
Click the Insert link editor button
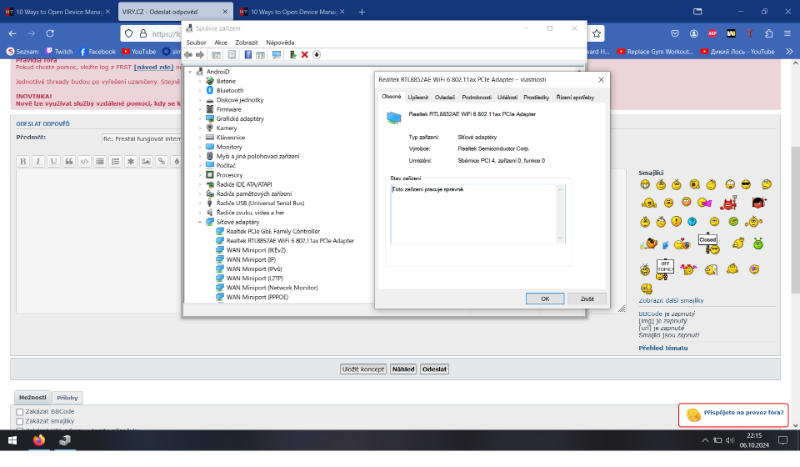click(x=161, y=161)
